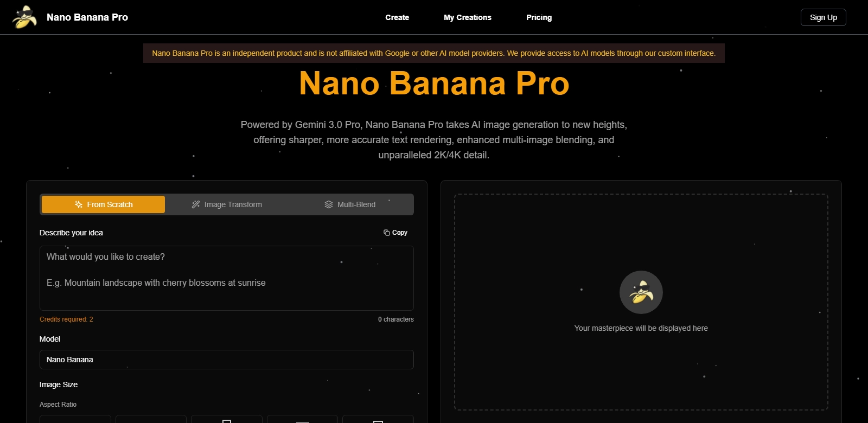868x423 pixels.
Task: Click the sparkle icon in From Scratch
Action: point(79,204)
